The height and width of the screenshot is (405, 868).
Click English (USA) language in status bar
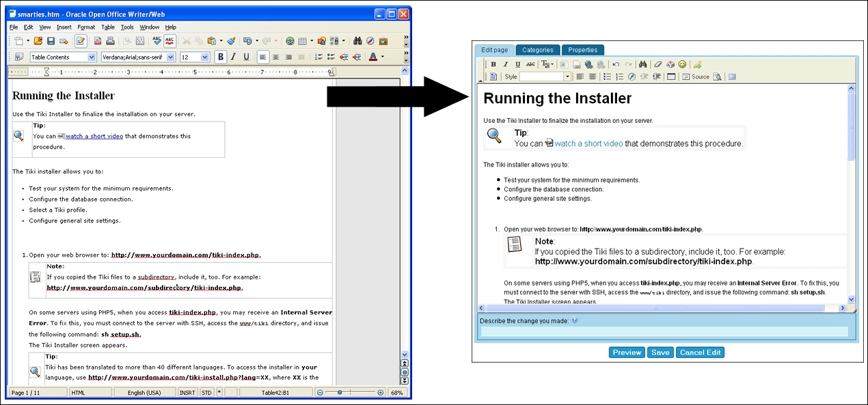(x=144, y=393)
